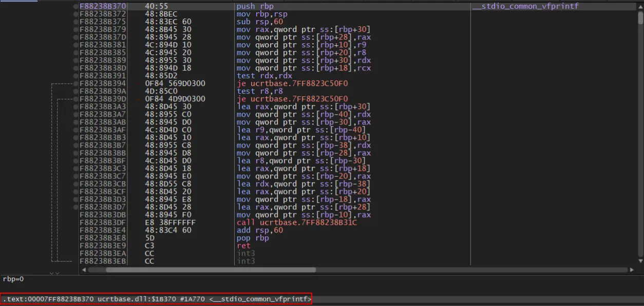The width and height of the screenshot is (644, 306).
Task: Toggle breakpoint dot on row F88238B3B7
Action: 76,145
